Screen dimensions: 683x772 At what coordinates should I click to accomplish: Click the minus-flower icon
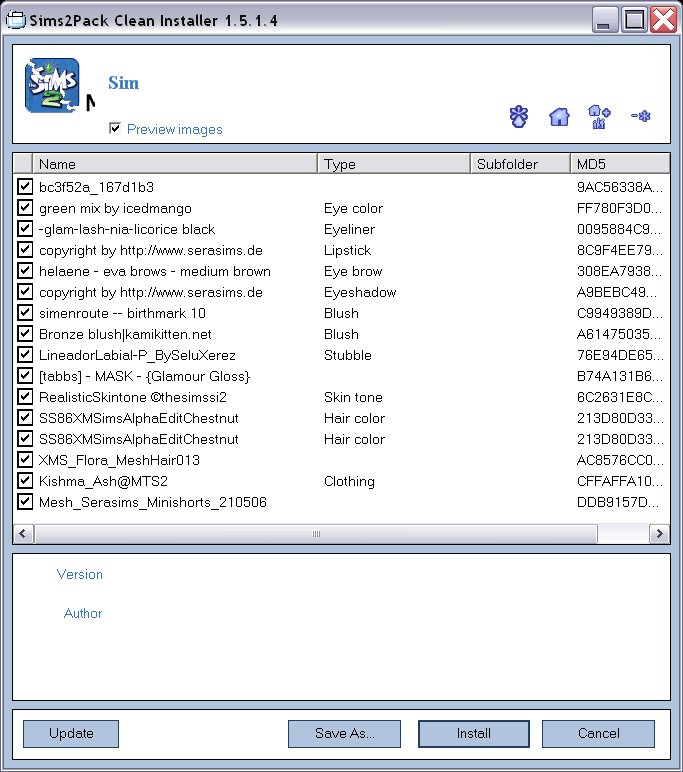tap(641, 117)
